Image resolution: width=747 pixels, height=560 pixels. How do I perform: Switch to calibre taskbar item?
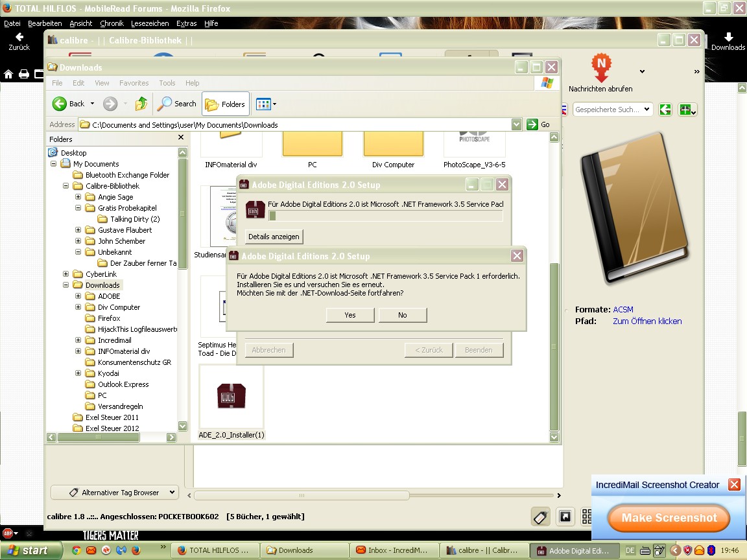482,550
